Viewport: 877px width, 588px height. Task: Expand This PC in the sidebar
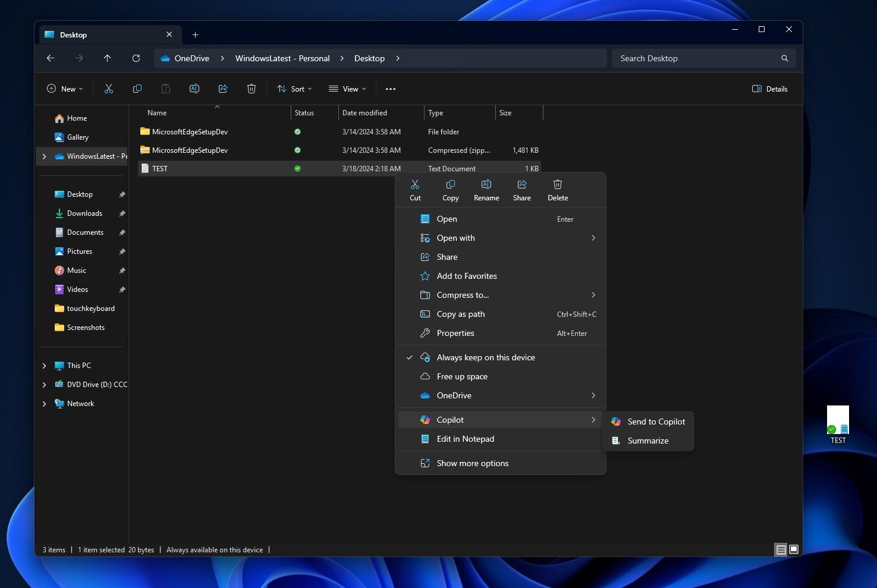point(44,365)
